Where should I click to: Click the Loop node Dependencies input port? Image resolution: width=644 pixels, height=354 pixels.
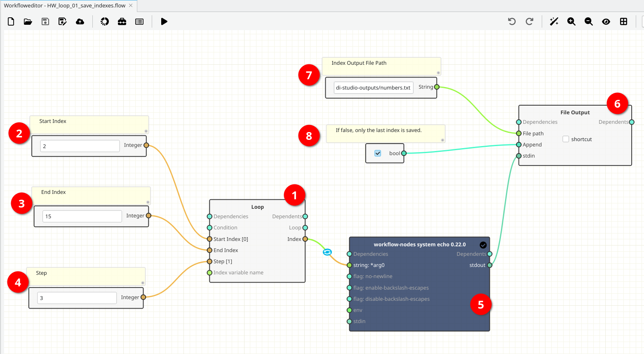click(x=209, y=216)
